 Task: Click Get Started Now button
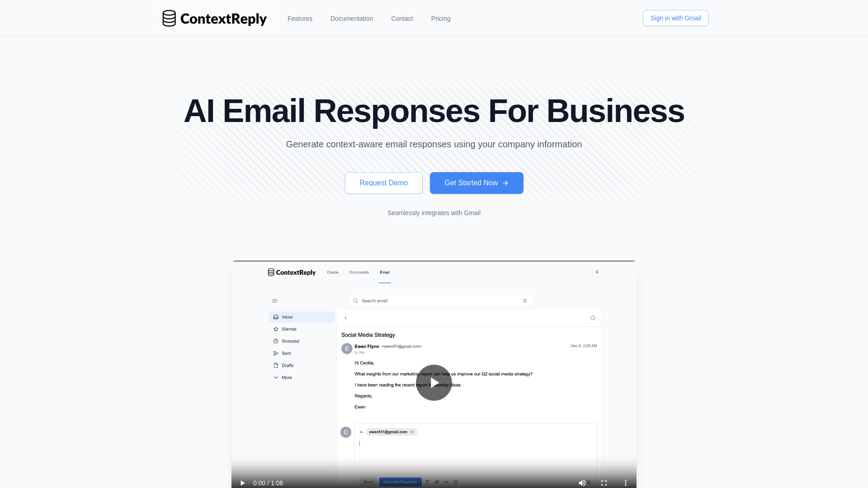click(x=476, y=183)
